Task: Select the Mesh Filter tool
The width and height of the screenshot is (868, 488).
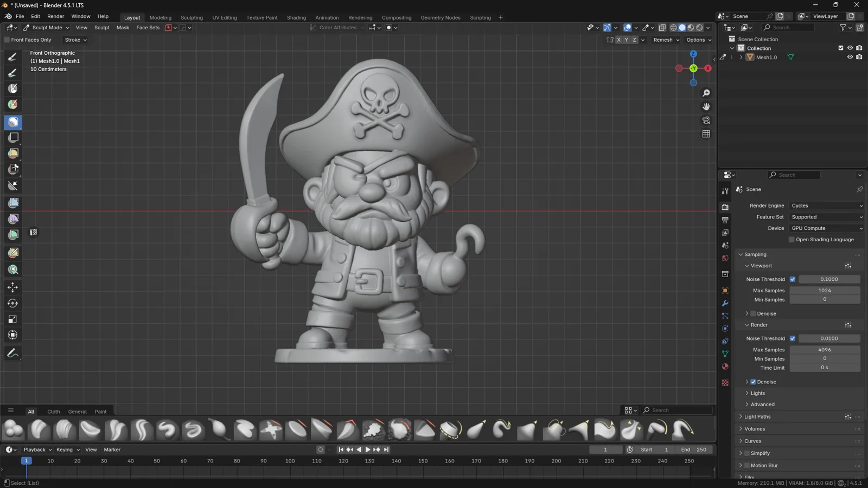Action: [13, 203]
